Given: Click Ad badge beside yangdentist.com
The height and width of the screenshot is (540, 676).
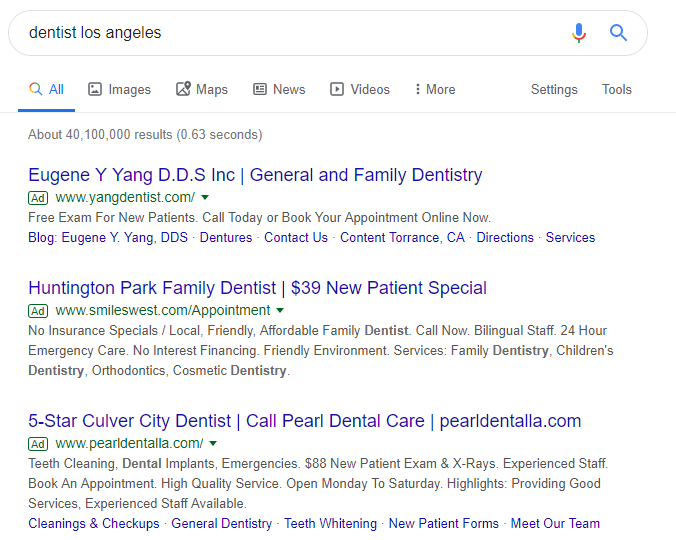Looking at the screenshot, I should (38, 198).
